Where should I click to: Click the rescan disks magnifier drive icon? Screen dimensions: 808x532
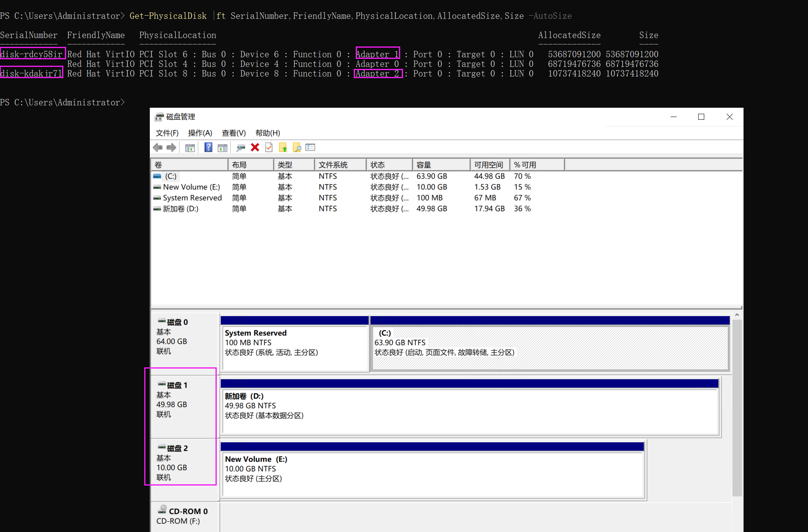pyautogui.click(x=240, y=148)
